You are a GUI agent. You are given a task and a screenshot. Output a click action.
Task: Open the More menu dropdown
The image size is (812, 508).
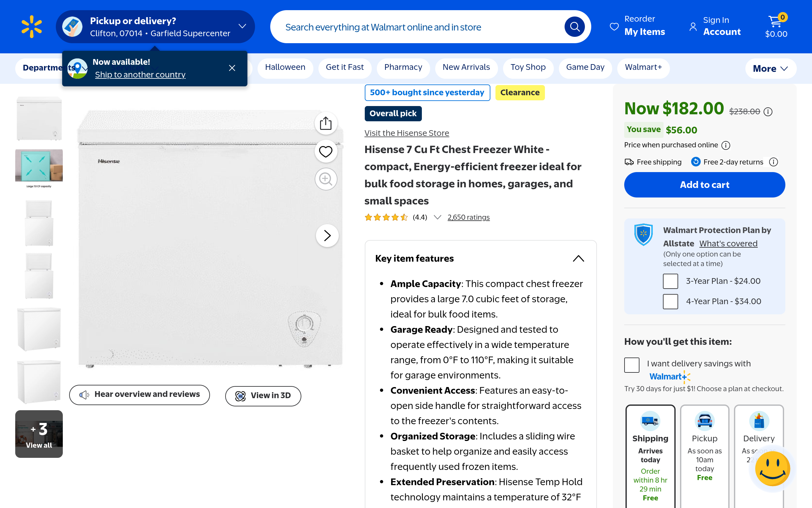point(770,69)
